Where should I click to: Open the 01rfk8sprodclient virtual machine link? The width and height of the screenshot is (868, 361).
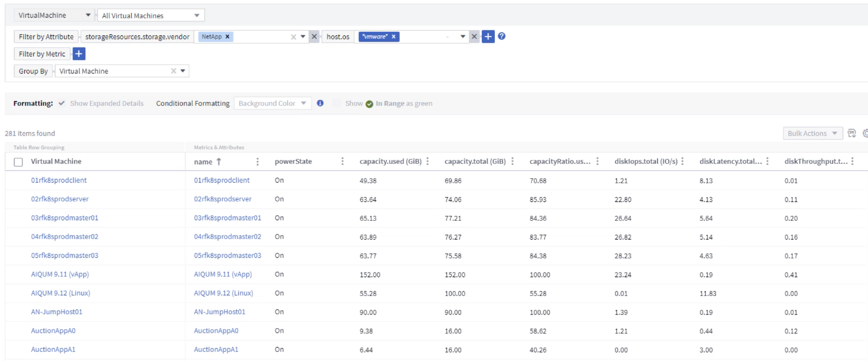[59, 180]
